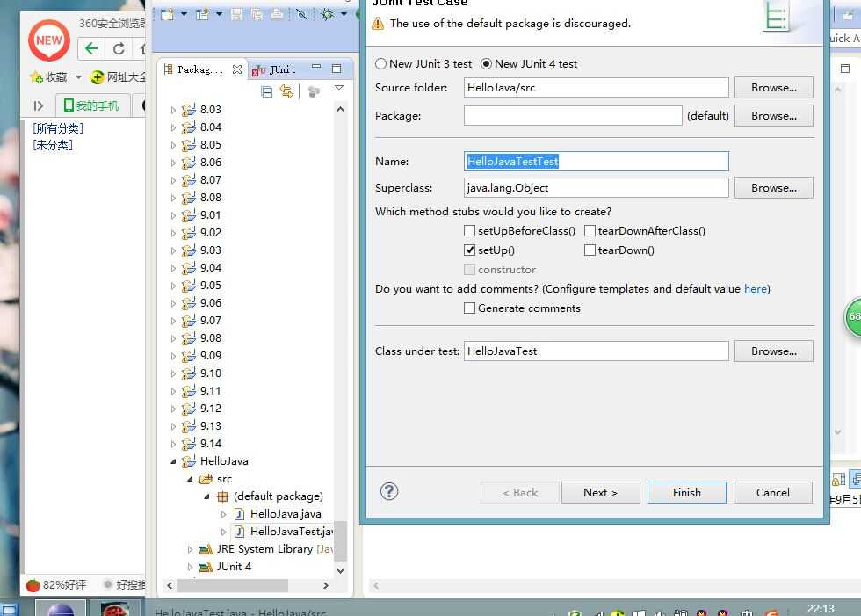Click the Package text field
861x616 pixels.
(x=573, y=115)
